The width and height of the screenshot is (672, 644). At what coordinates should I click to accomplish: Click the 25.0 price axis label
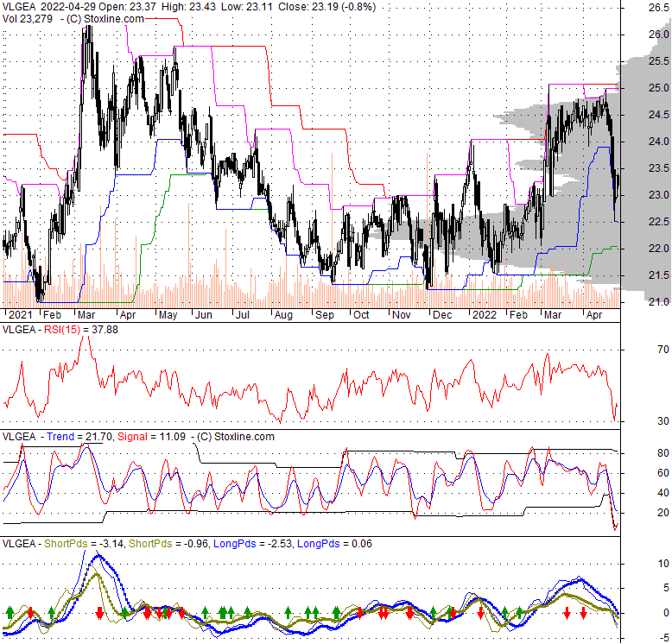coord(659,88)
